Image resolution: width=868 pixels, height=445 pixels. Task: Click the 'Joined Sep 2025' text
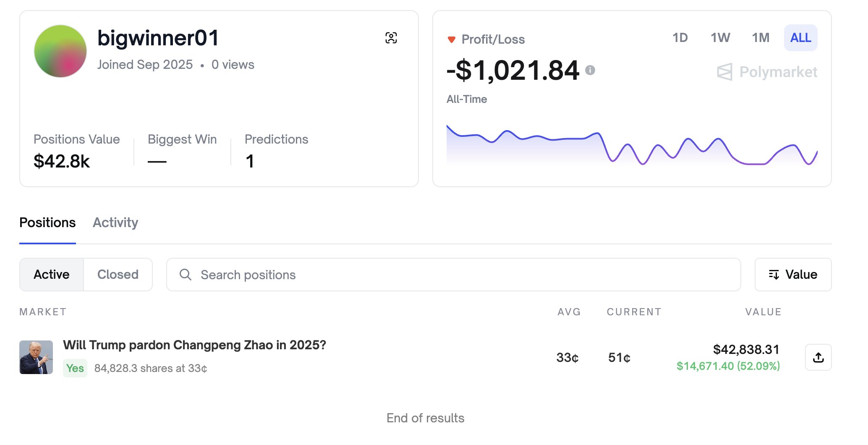coord(145,65)
